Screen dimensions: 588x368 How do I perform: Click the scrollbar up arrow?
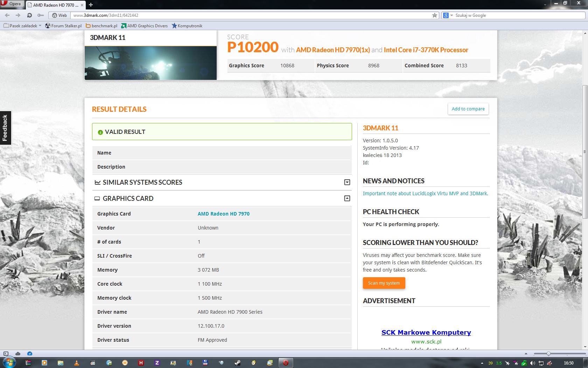coord(585,33)
